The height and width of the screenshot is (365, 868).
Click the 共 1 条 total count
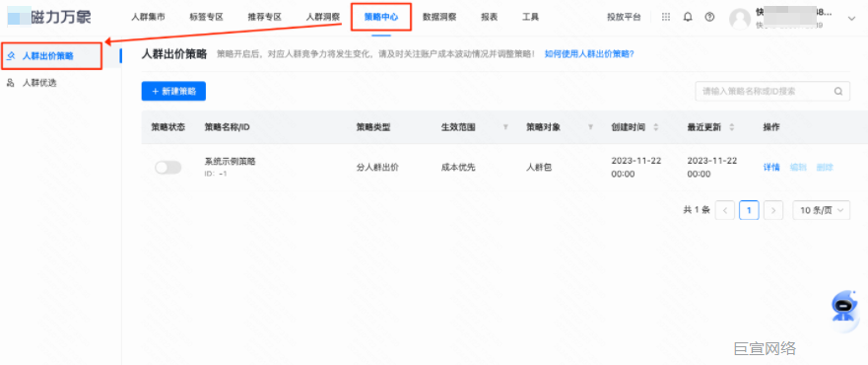(x=697, y=210)
